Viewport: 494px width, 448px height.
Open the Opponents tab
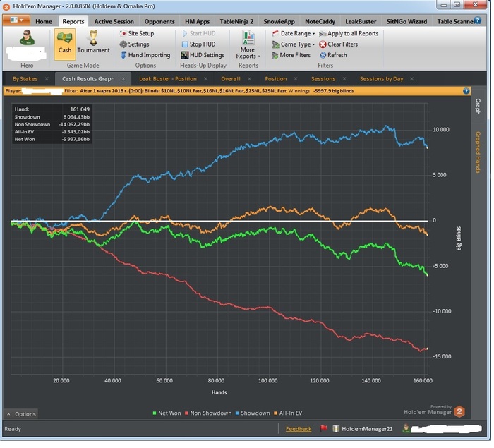point(159,21)
